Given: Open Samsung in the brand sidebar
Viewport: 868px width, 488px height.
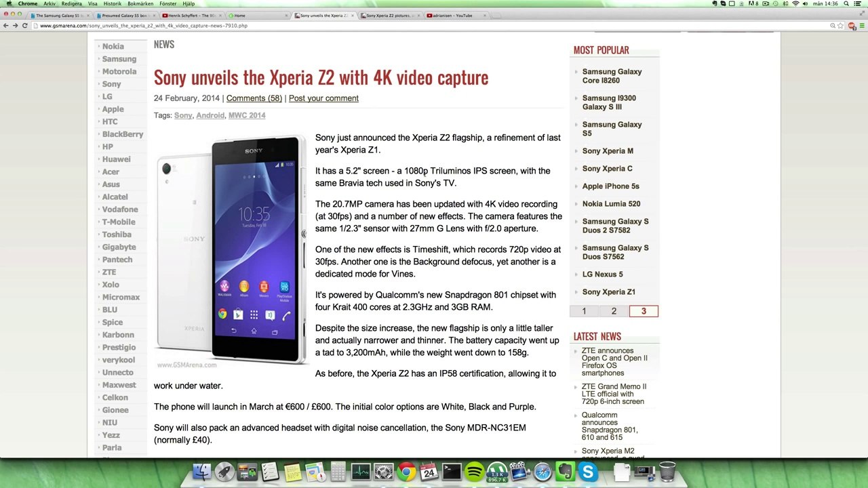Looking at the screenshot, I should tap(119, 59).
